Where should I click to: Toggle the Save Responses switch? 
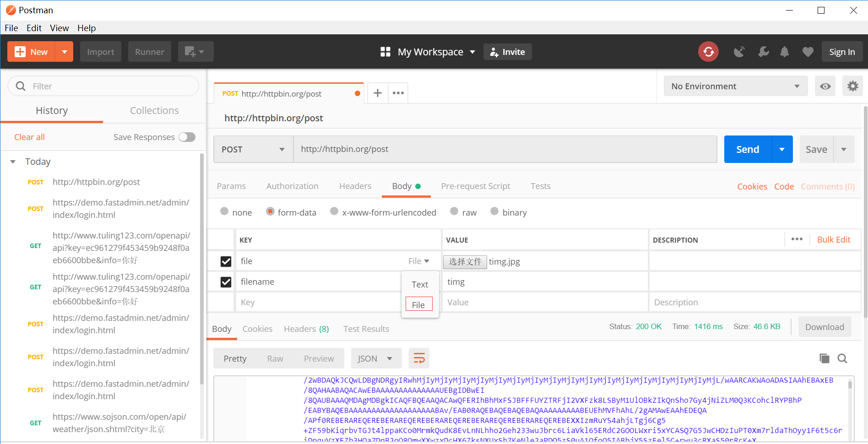(187, 137)
